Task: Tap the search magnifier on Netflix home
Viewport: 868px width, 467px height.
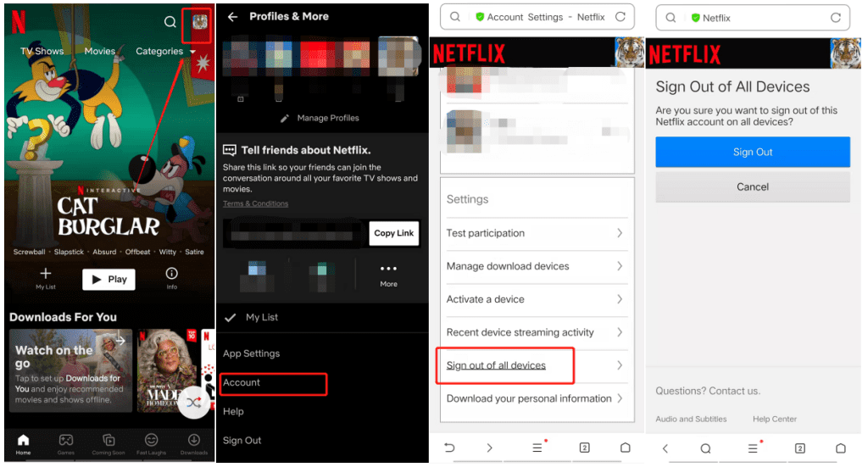Action: [x=170, y=21]
